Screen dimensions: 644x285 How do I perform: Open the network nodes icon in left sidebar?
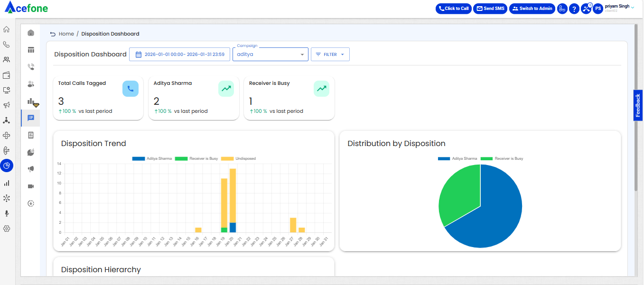[7, 120]
